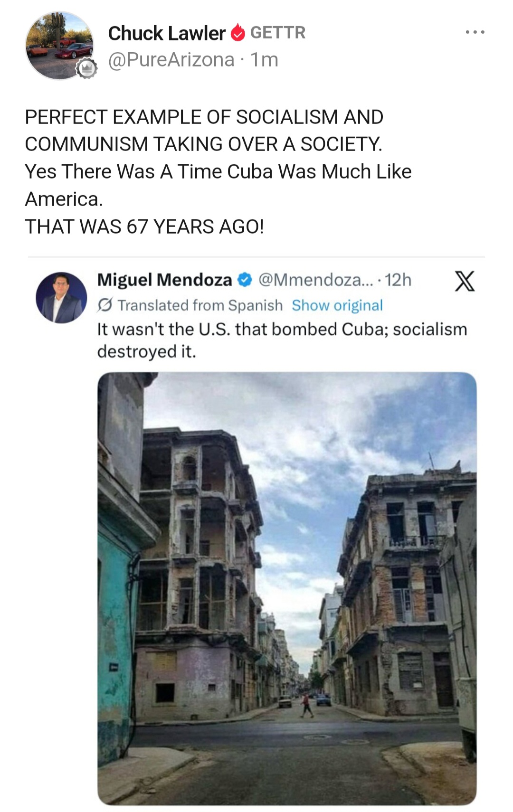
Task: Open the Havana street photo
Action: 287,588
